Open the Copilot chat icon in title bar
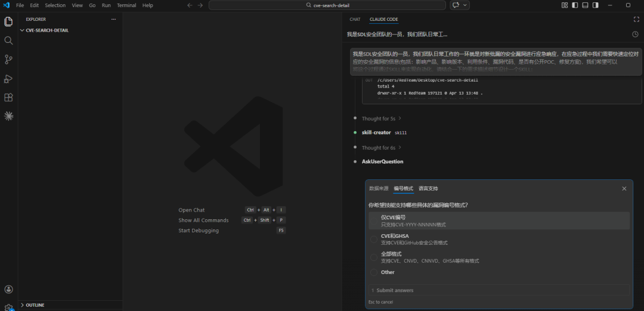The height and width of the screenshot is (311, 644). coord(456,5)
